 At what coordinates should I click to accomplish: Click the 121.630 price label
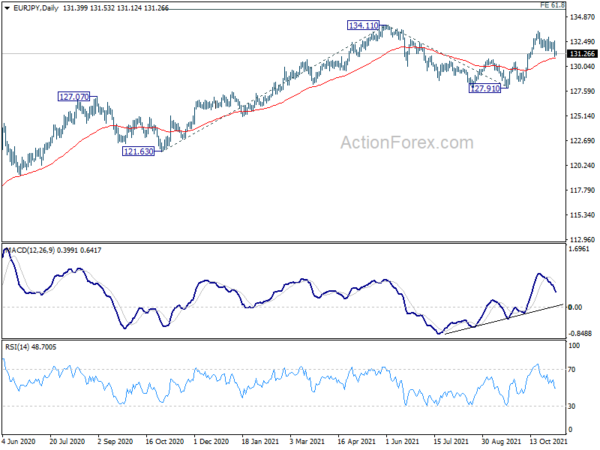coord(139,152)
